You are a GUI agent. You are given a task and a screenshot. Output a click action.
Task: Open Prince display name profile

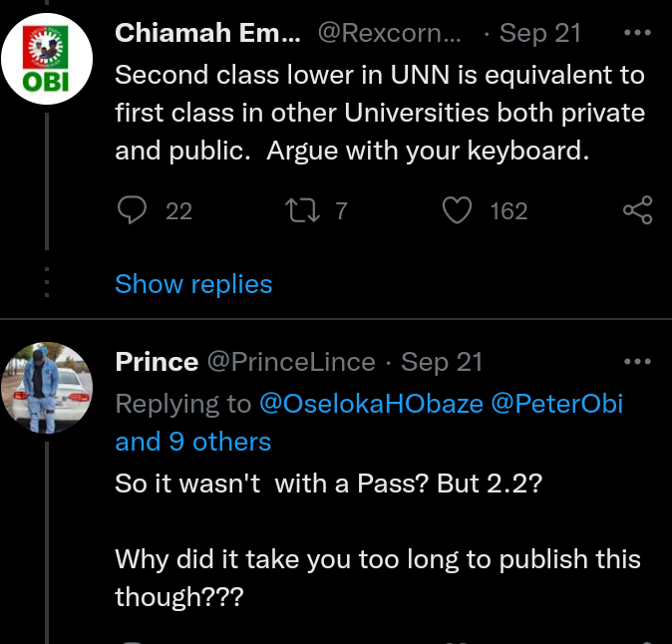coord(157,362)
